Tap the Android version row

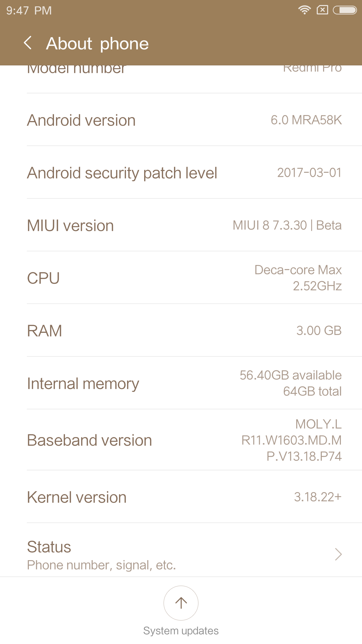point(181,120)
